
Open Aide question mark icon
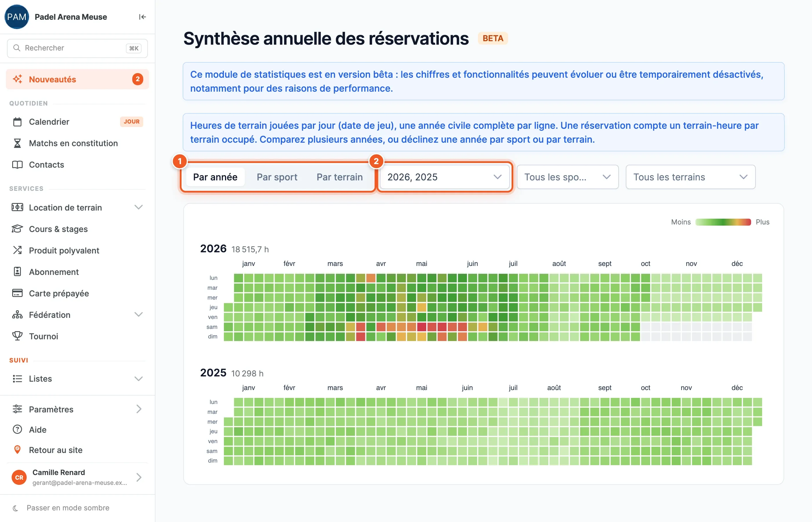tap(17, 429)
